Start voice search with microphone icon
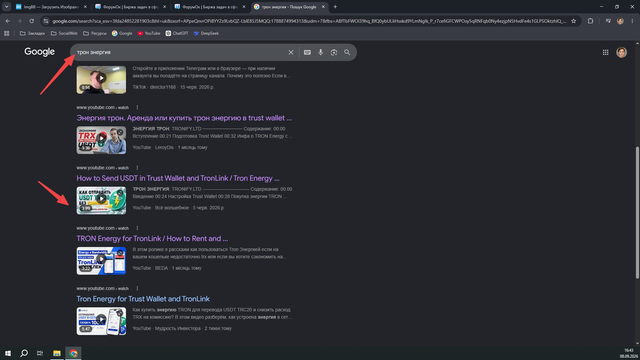Image resolution: width=640 pixels, height=360 pixels. click(320, 52)
